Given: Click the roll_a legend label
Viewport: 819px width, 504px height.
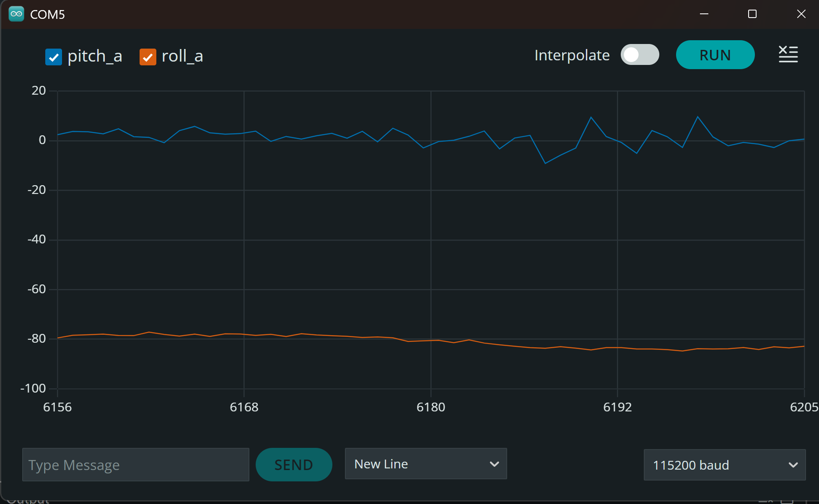Looking at the screenshot, I should click(x=182, y=56).
